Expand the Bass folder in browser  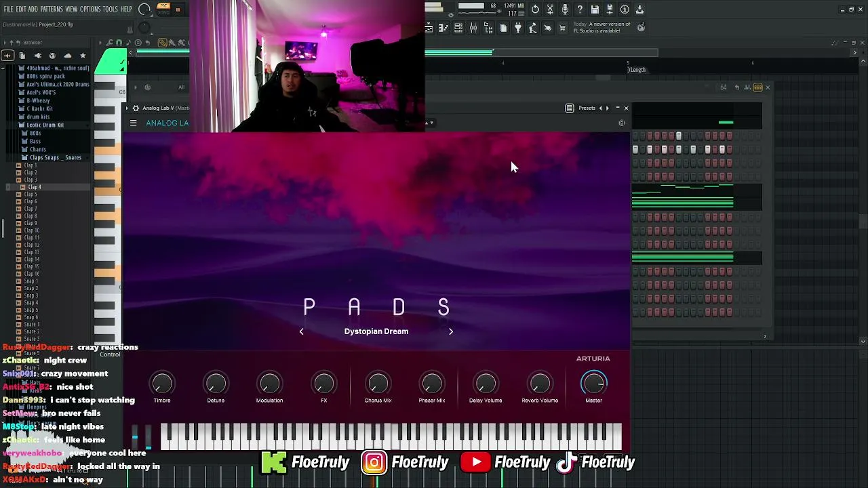(35, 141)
